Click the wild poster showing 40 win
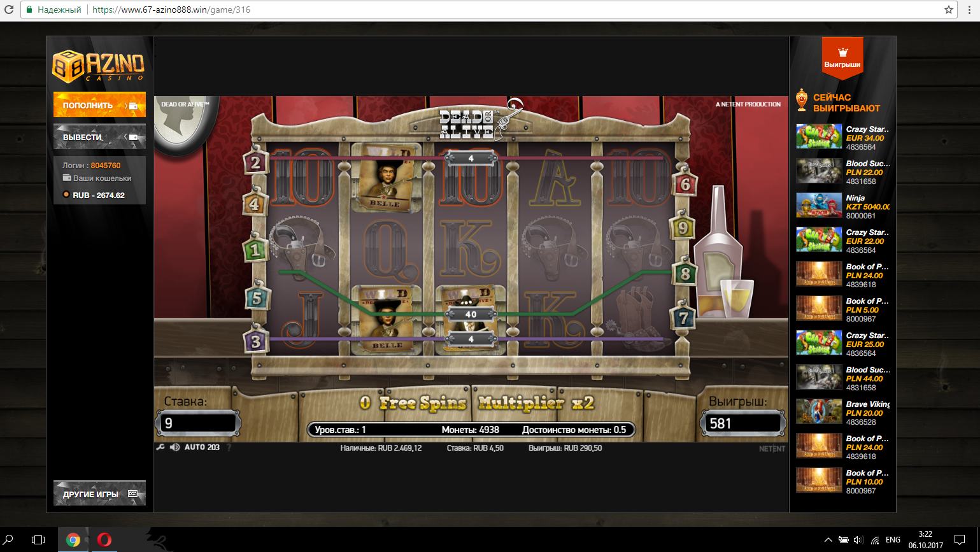Screen dimensions: 980x552 [x=471, y=320]
